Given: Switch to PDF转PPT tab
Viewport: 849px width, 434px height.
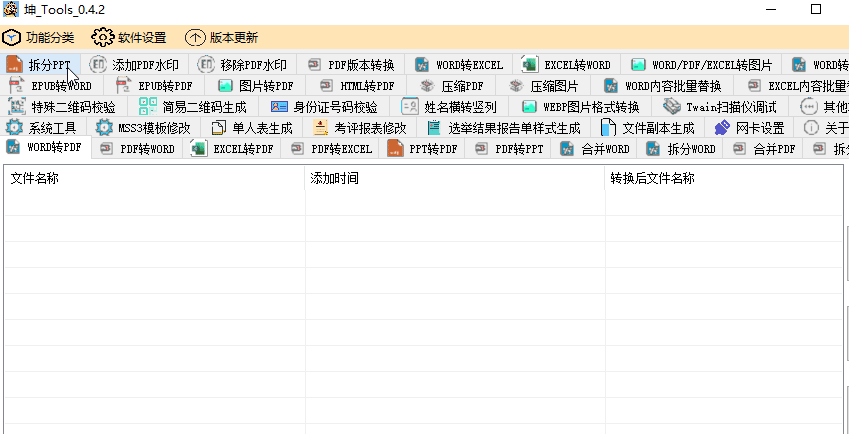Looking at the screenshot, I should coord(509,148).
